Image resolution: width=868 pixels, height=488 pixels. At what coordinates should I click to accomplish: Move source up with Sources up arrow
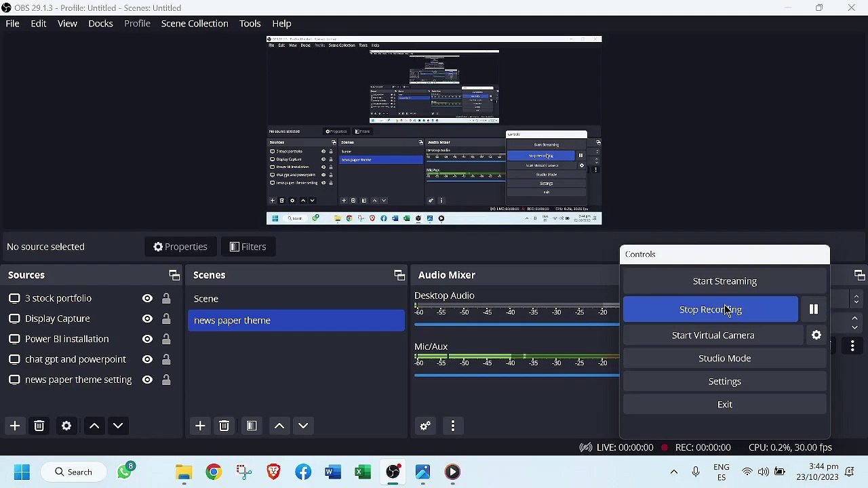94,426
